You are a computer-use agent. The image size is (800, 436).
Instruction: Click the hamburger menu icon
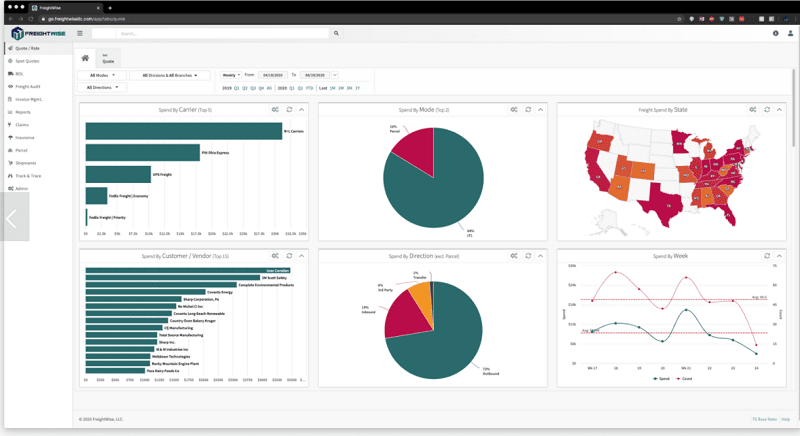click(80, 33)
